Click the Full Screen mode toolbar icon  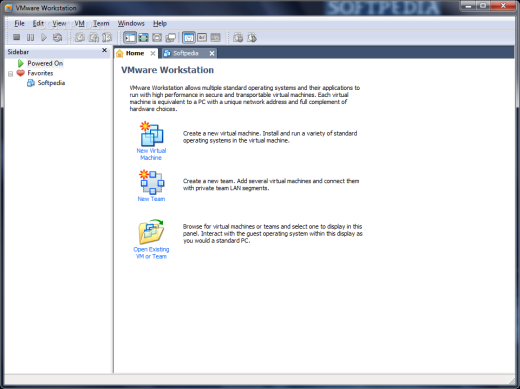point(144,38)
